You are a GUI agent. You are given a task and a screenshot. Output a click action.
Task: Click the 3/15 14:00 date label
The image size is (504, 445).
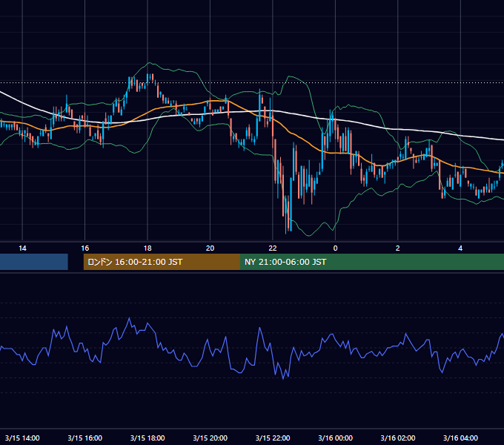pos(22,438)
